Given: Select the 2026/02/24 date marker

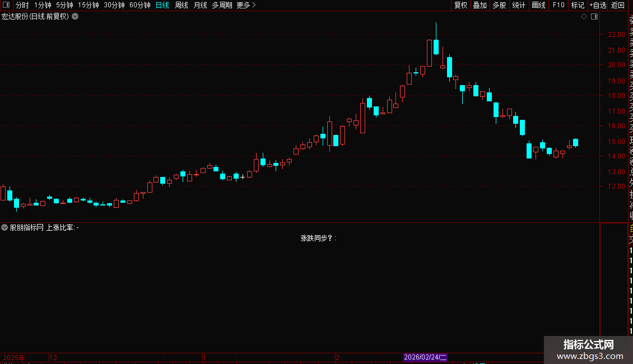Looking at the screenshot, I should coord(425,357).
